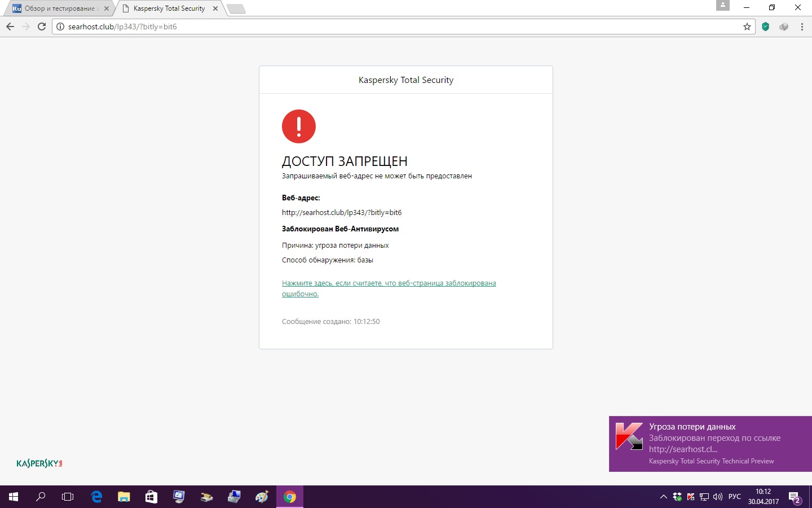Open a new browser tab
The width and height of the screenshot is (812, 508).
[236, 8]
